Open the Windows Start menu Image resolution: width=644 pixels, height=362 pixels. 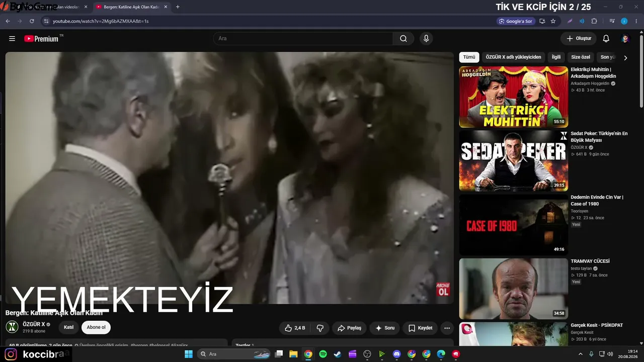coord(189,354)
